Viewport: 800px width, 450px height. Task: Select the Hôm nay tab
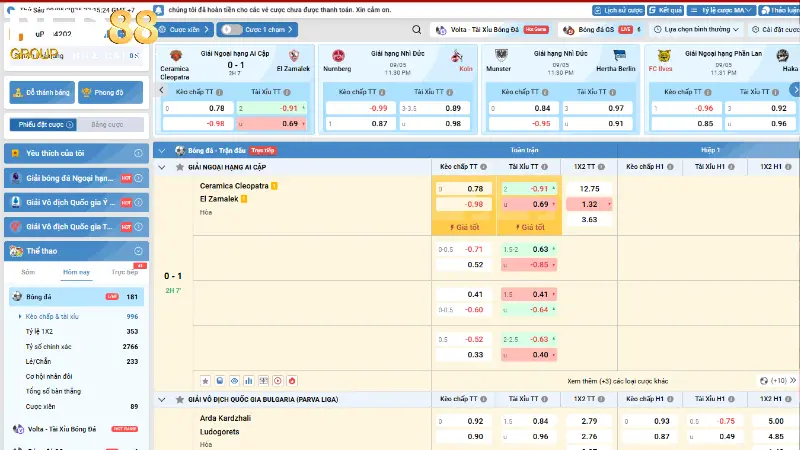point(76,272)
